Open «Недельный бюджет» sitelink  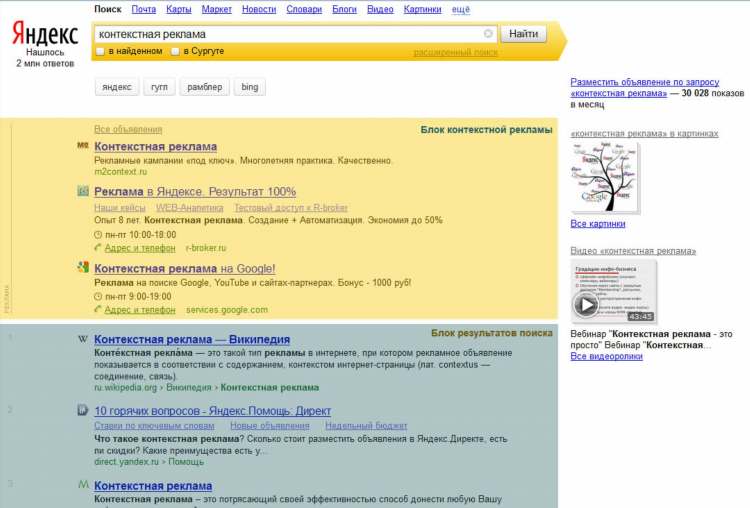366,426
